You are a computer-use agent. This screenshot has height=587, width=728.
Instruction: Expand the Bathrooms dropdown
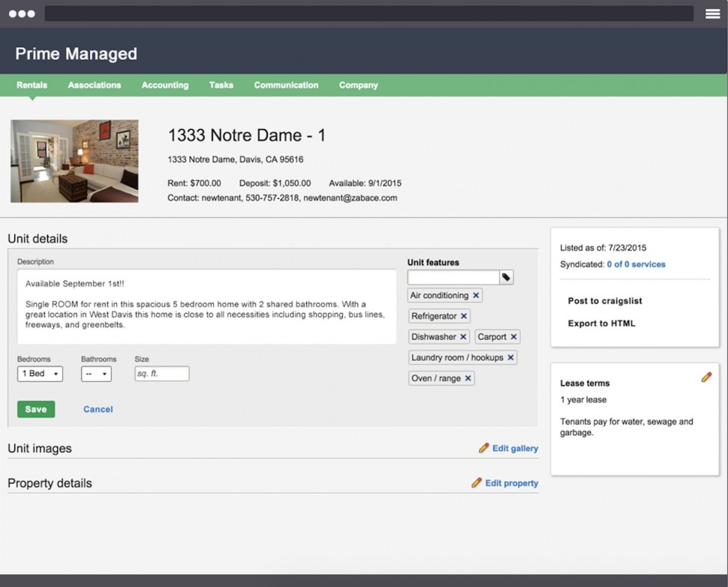(x=96, y=374)
